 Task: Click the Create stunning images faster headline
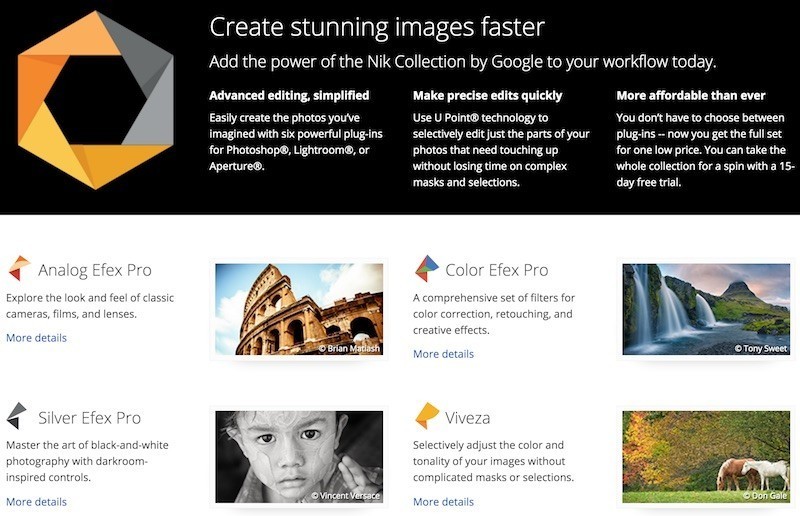click(x=377, y=28)
